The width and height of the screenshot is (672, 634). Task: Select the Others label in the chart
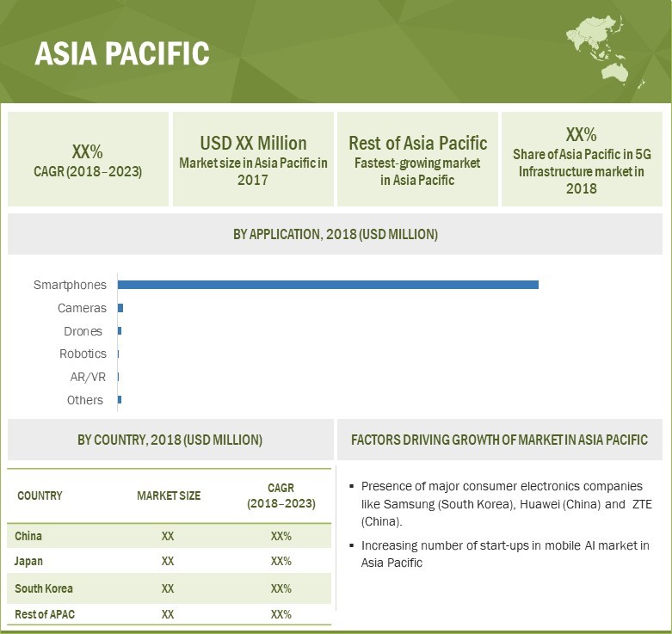tap(85, 400)
